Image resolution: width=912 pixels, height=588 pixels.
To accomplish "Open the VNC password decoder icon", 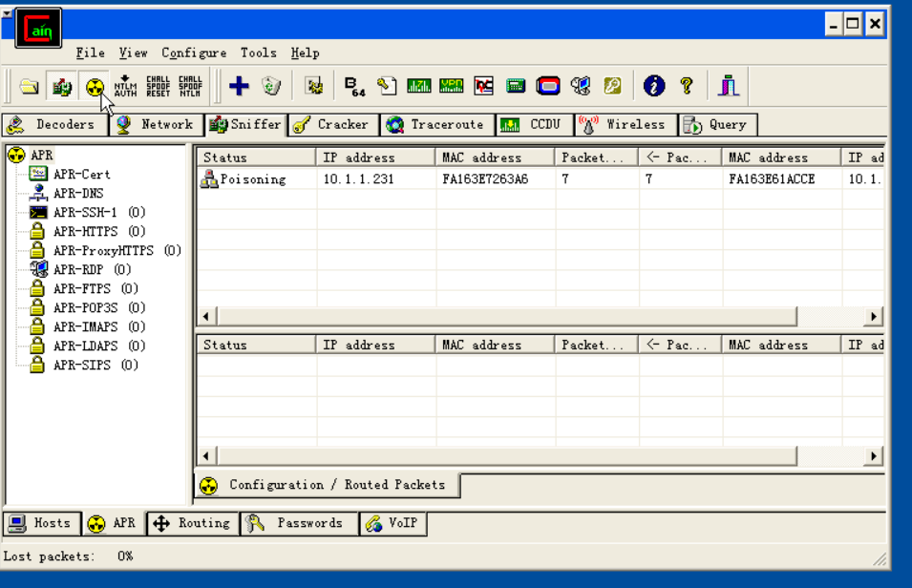I will [484, 86].
